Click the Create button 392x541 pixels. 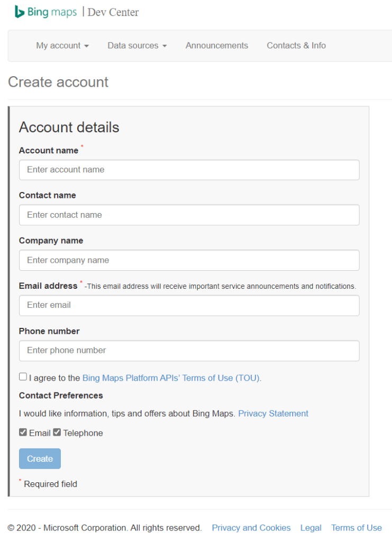tap(40, 459)
